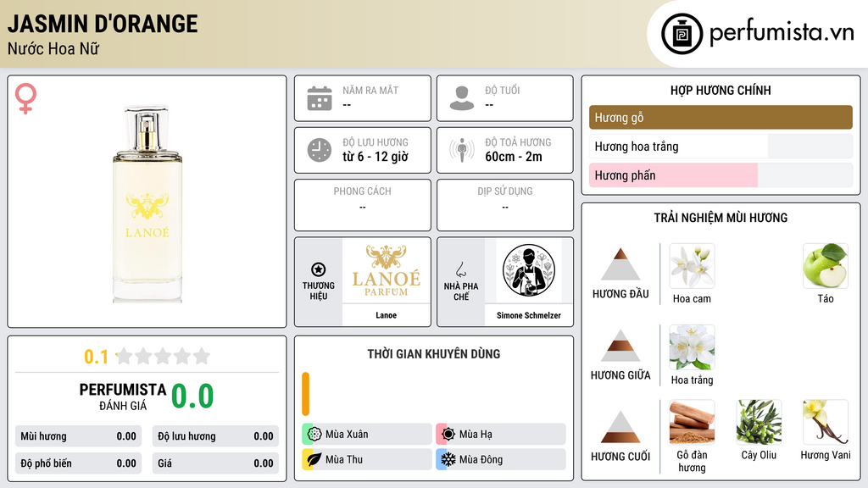
Task: Click the Lanoe perfume bottle product image
Action: [147, 203]
